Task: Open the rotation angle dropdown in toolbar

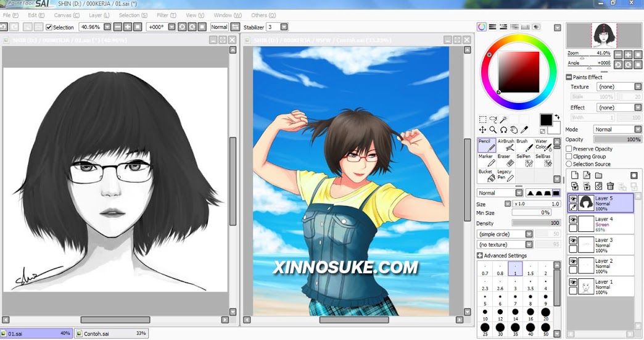Action: coord(171,27)
